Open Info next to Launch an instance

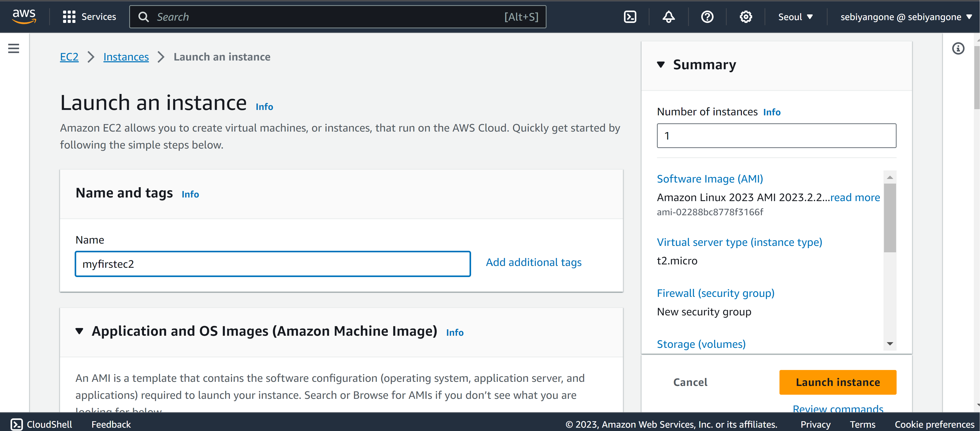264,107
